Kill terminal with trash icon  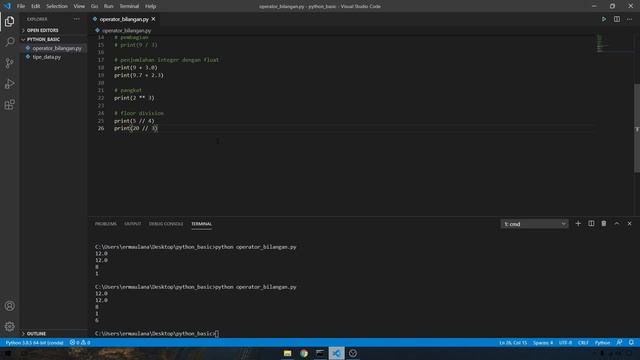(604, 224)
